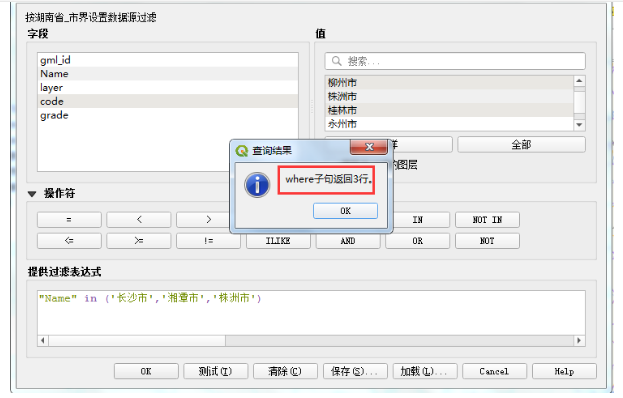
Task: Select value 株洲市 in values list
Action: point(449,96)
